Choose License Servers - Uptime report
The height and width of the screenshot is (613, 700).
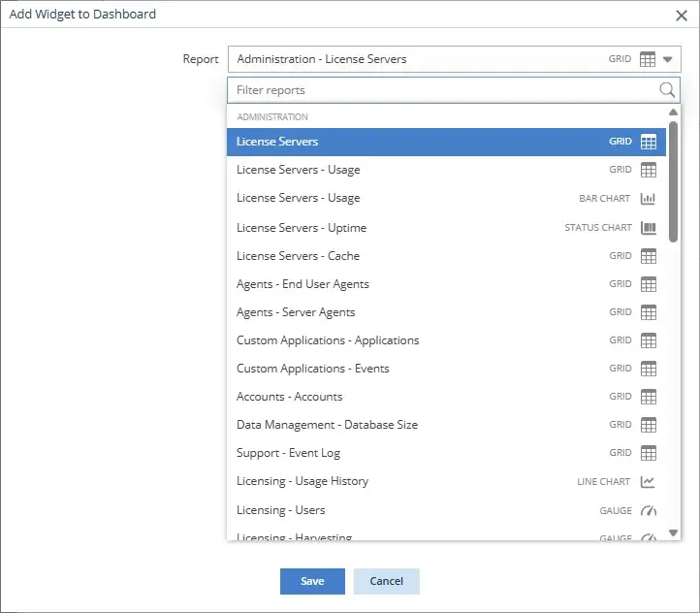click(x=446, y=228)
